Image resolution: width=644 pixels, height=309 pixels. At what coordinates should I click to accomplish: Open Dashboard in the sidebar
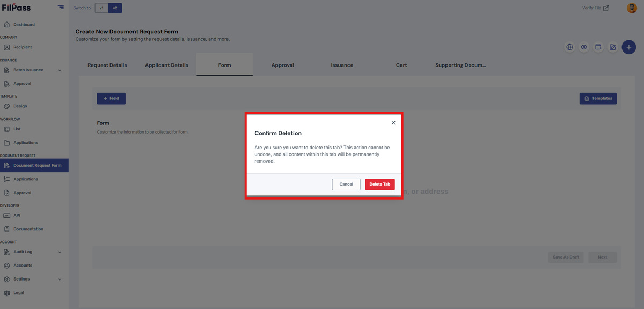24,25
